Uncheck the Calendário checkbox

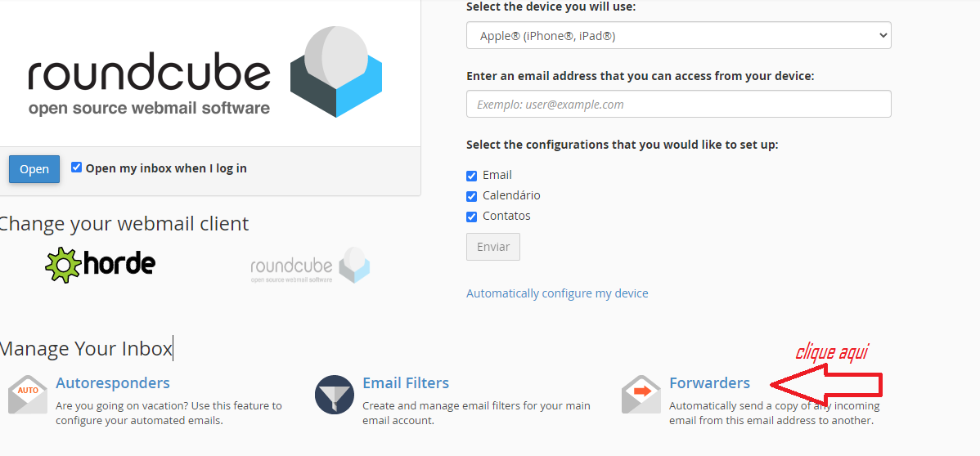pos(472,196)
